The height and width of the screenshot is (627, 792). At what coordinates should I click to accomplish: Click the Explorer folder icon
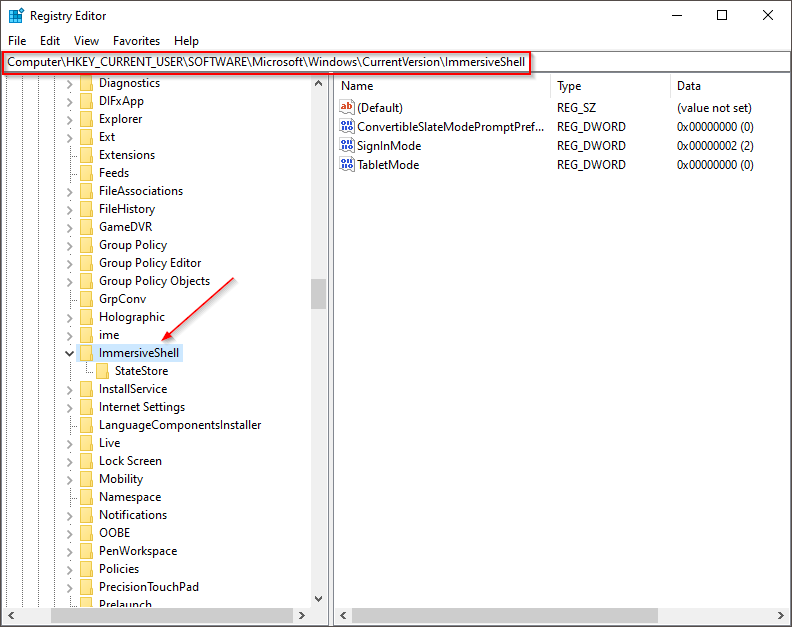[x=86, y=119]
